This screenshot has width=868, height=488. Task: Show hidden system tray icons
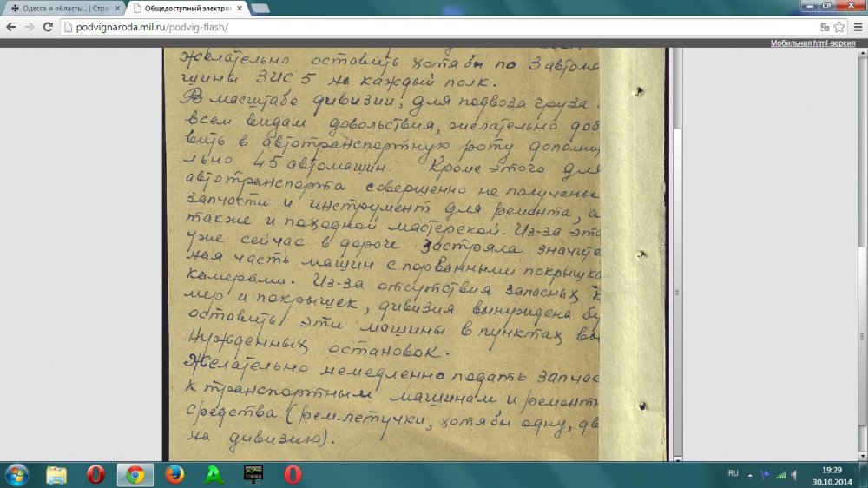[x=750, y=474]
